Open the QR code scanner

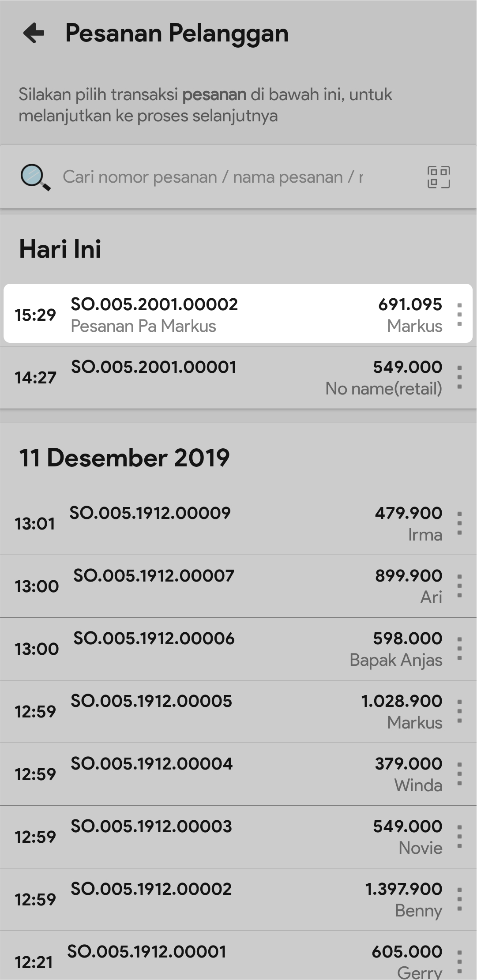(x=439, y=177)
